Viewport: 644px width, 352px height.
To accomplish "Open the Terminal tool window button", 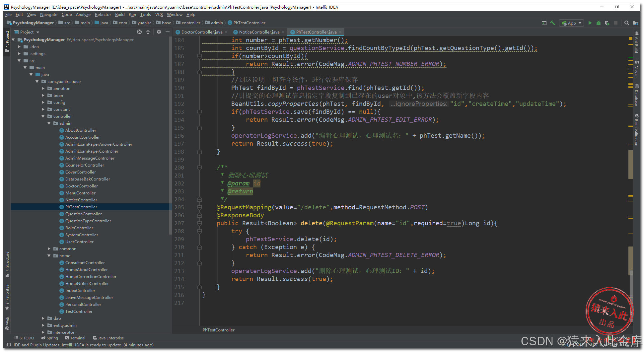I will coord(75,338).
